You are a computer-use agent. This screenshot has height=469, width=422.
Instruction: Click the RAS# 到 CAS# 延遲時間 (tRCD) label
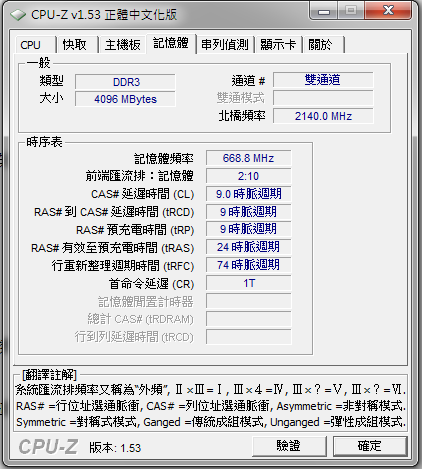point(114,212)
